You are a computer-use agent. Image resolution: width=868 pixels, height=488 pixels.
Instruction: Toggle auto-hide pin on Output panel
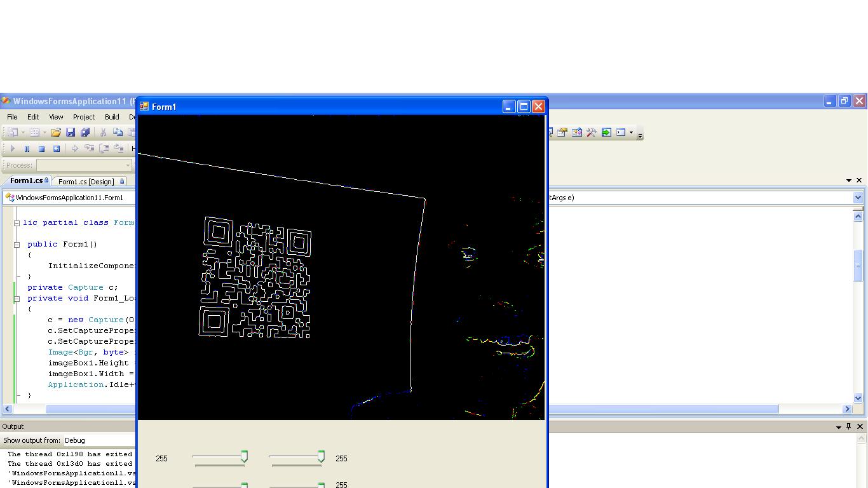[x=848, y=426]
